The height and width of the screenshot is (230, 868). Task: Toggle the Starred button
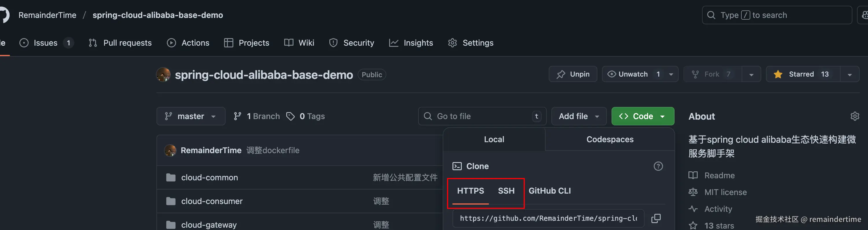[x=803, y=74]
